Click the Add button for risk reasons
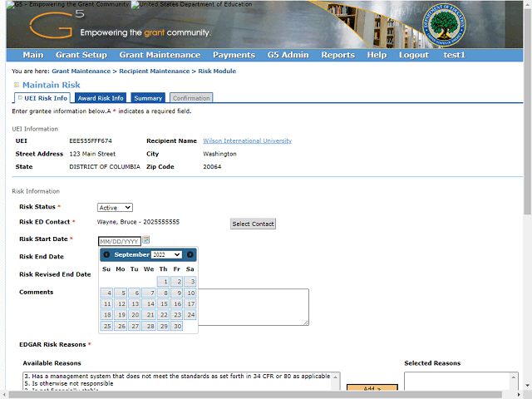 click(372, 388)
